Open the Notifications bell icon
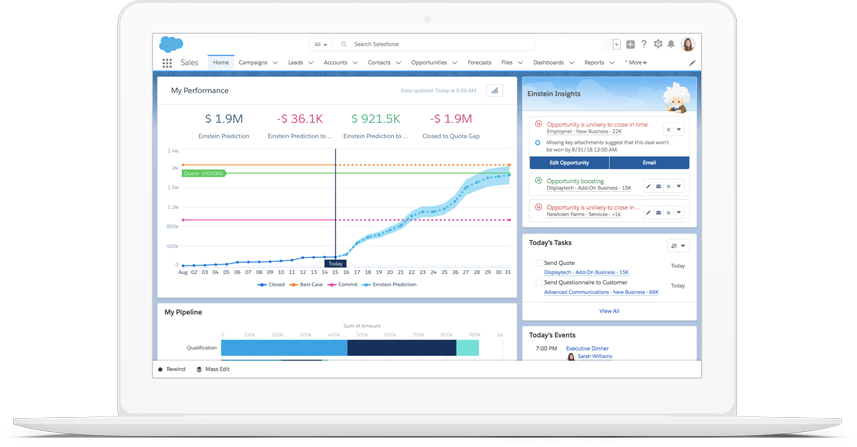 671,44
